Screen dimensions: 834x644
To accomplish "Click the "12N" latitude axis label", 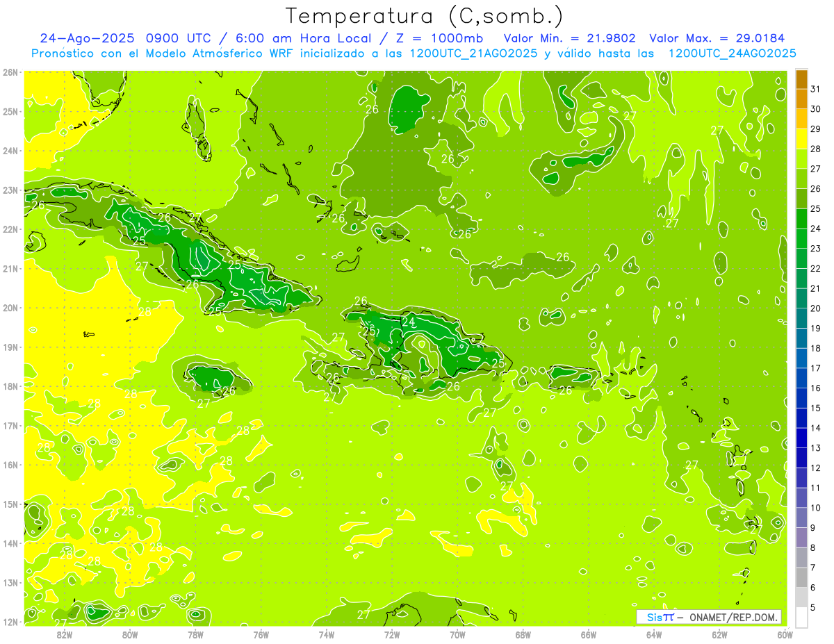I will 10,622.
